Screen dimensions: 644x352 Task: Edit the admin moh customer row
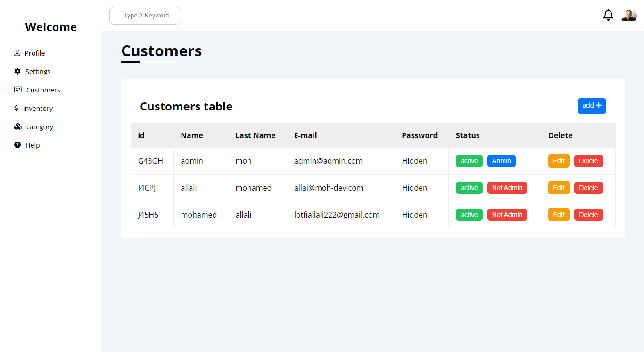pos(559,161)
